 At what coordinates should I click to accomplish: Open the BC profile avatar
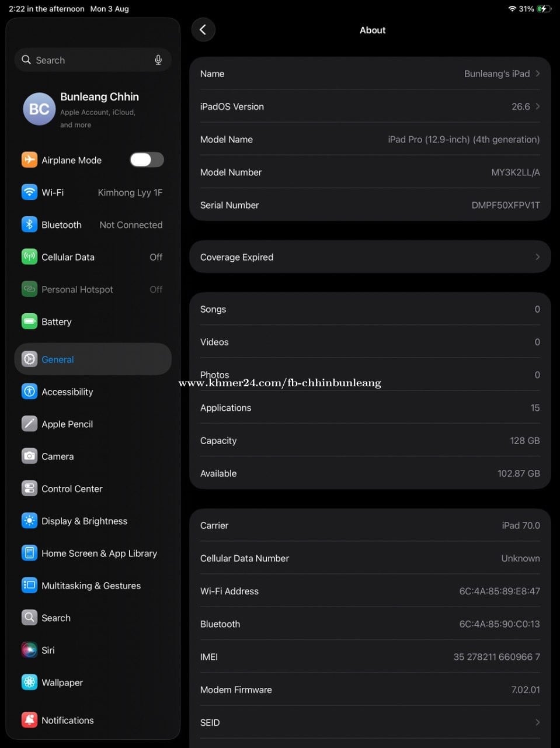(x=39, y=109)
